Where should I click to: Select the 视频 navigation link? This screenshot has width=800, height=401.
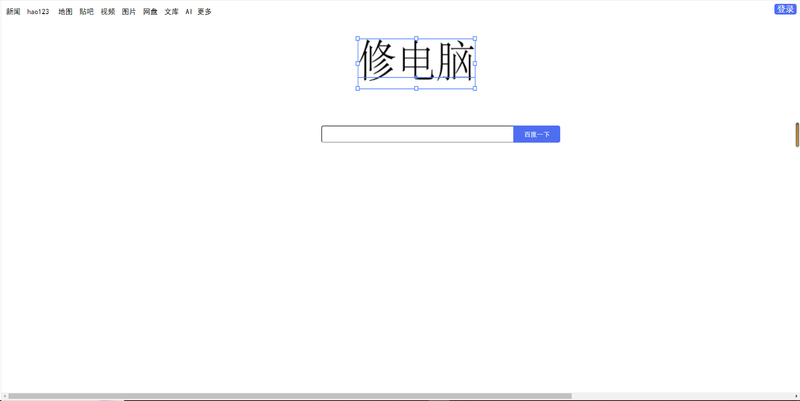coord(108,12)
